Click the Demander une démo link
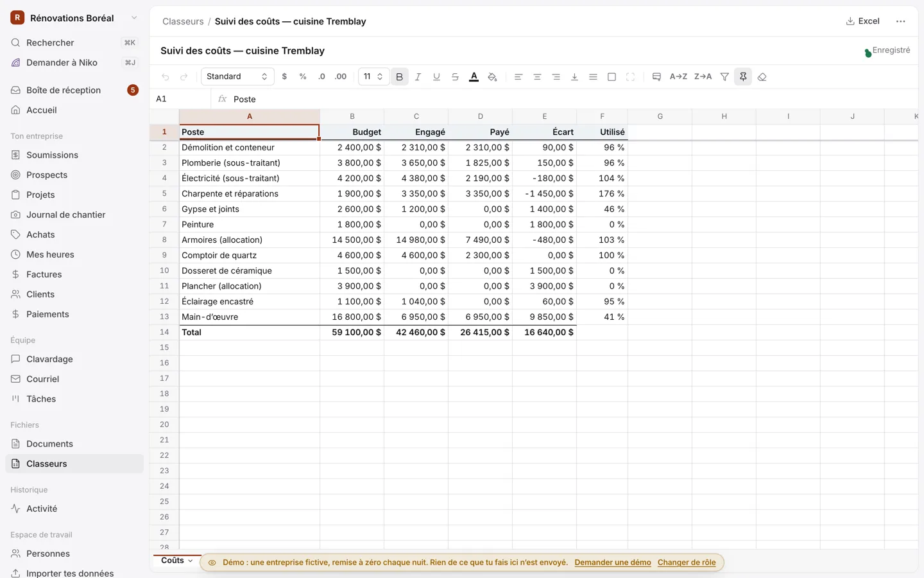The height and width of the screenshot is (578, 924). coord(613,563)
